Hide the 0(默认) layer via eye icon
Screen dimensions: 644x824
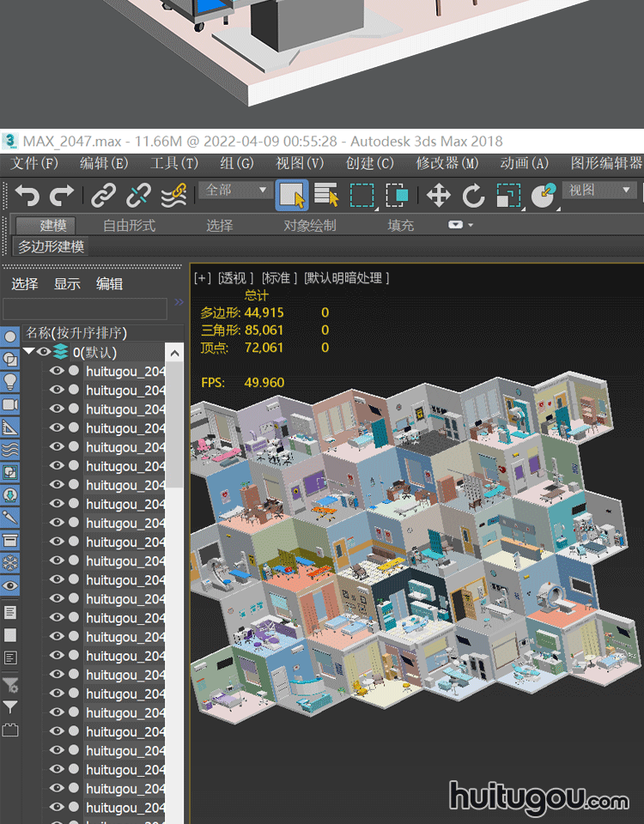(x=44, y=352)
